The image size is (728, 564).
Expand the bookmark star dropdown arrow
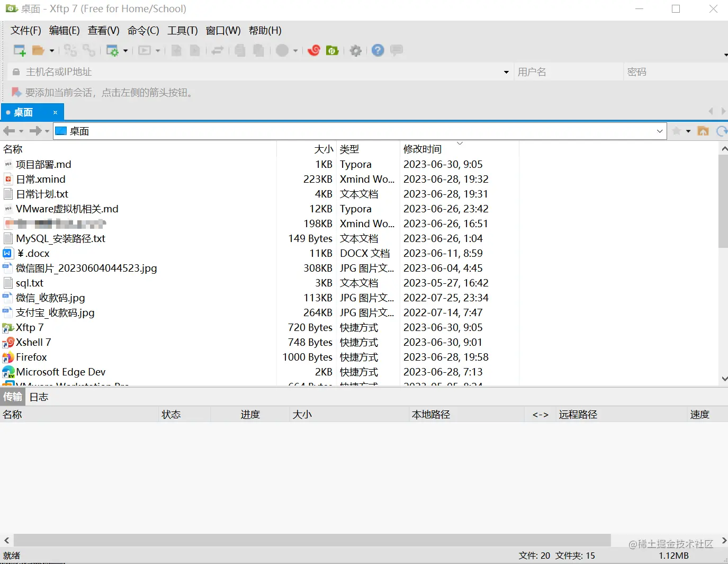click(x=688, y=131)
